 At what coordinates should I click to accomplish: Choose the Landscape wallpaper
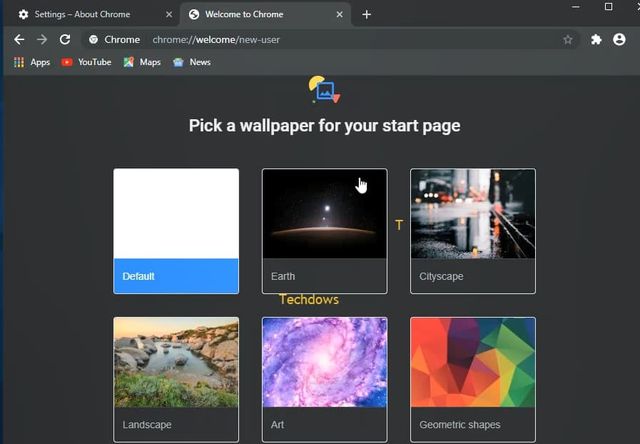[x=176, y=378]
